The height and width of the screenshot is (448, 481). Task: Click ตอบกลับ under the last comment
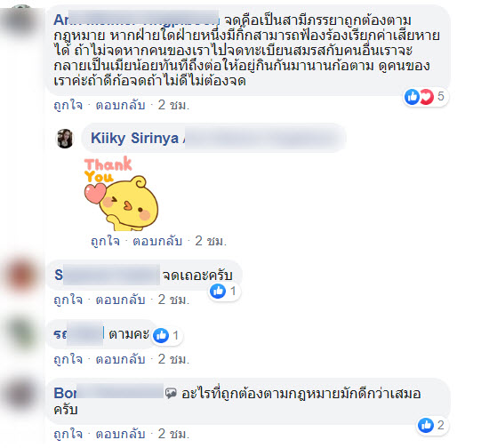pyautogui.click(x=120, y=434)
